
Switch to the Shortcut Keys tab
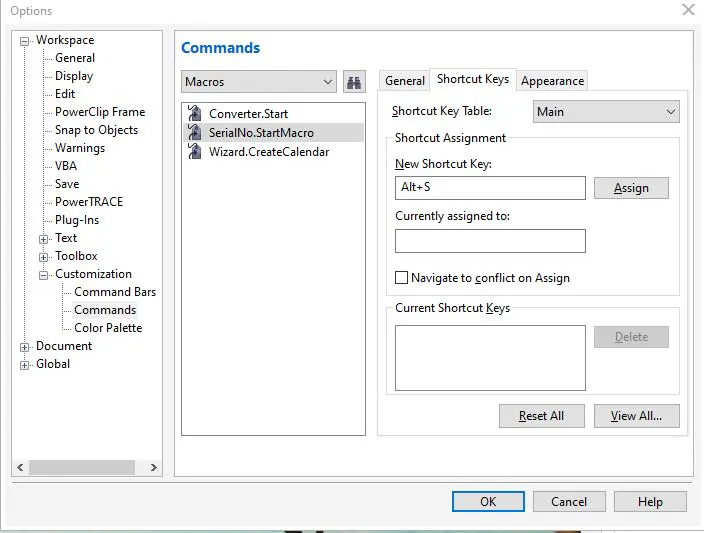[x=473, y=79]
